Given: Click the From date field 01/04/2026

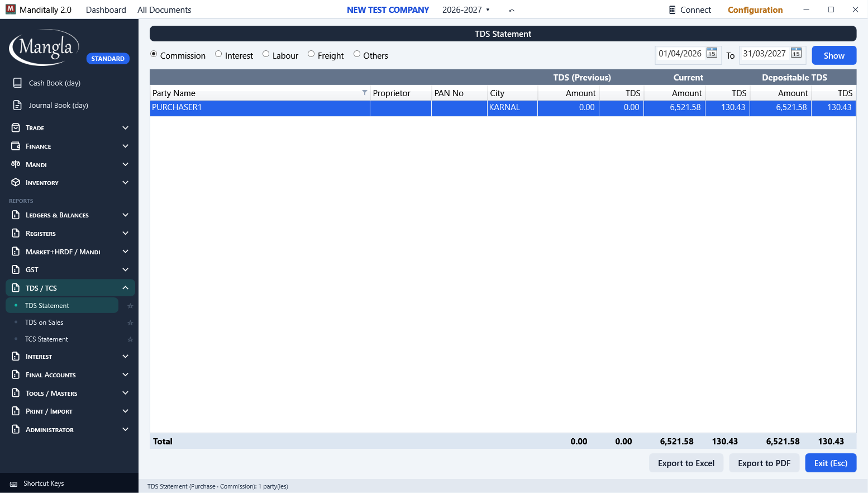Looking at the screenshot, I should pos(680,54).
